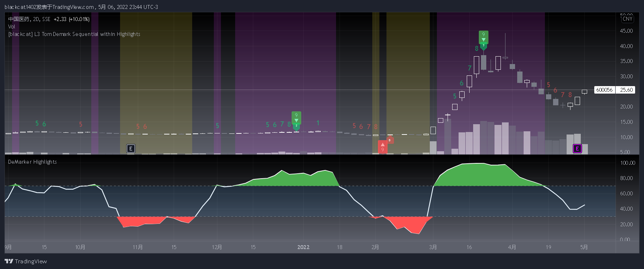This screenshot has height=269, width=644.
Task: Select the L3 Tom Demark Sequential indicator title
Action: click(74, 34)
